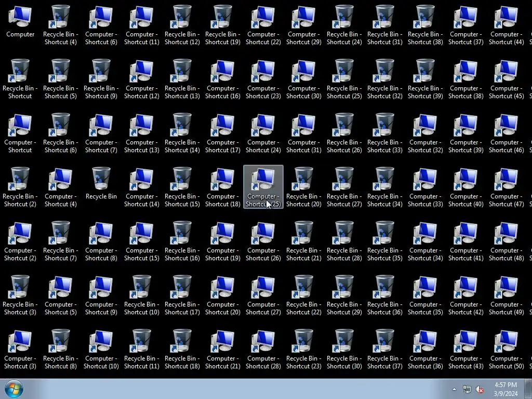Select Recycle Bin - Shortcut (27) icon
This screenshot has width=532, height=399.
pos(344,187)
